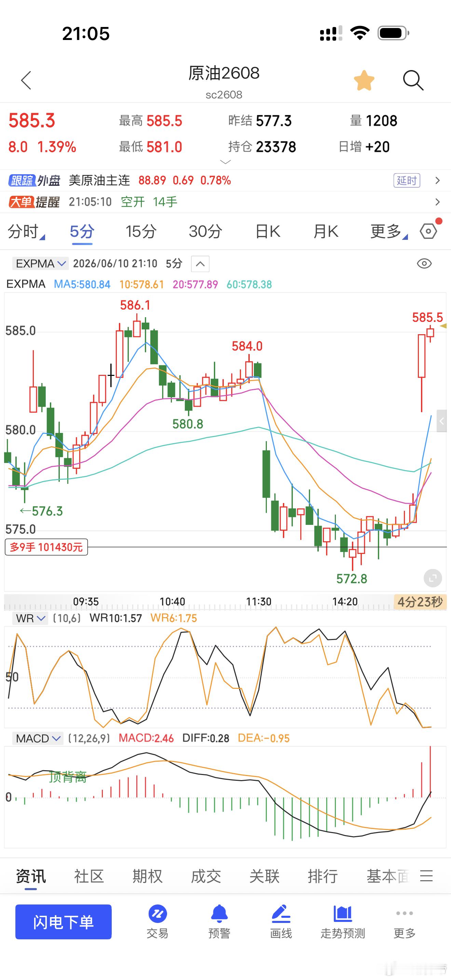Switch to 月K chart tab

tap(326, 231)
